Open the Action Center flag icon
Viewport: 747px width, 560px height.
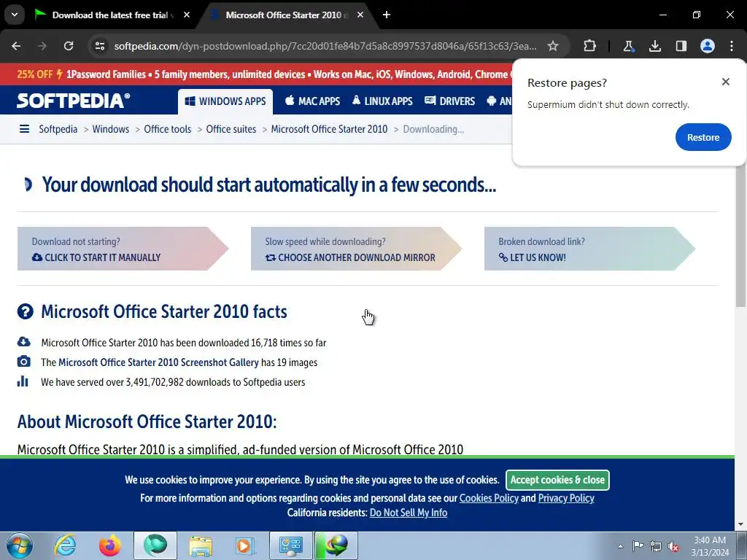[638, 546]
